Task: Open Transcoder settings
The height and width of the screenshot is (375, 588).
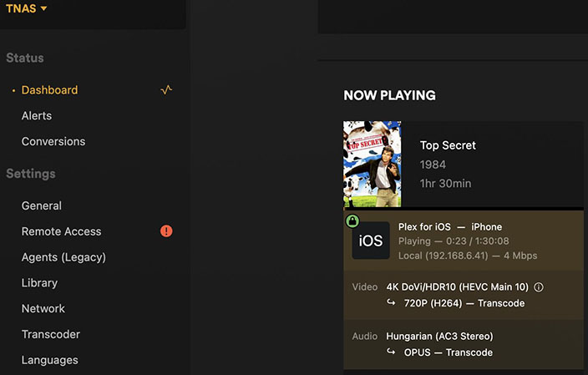Action: pyautogui.click(x=51, y=334)
